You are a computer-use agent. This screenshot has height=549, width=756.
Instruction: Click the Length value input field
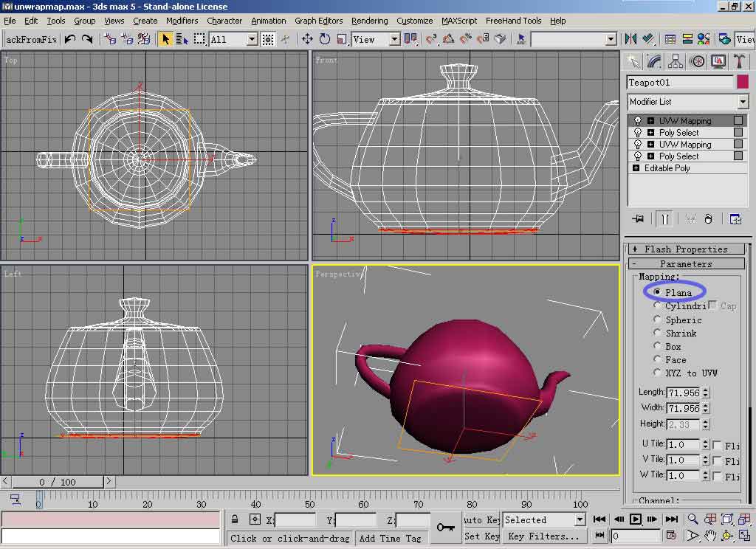tap(683, 393)
